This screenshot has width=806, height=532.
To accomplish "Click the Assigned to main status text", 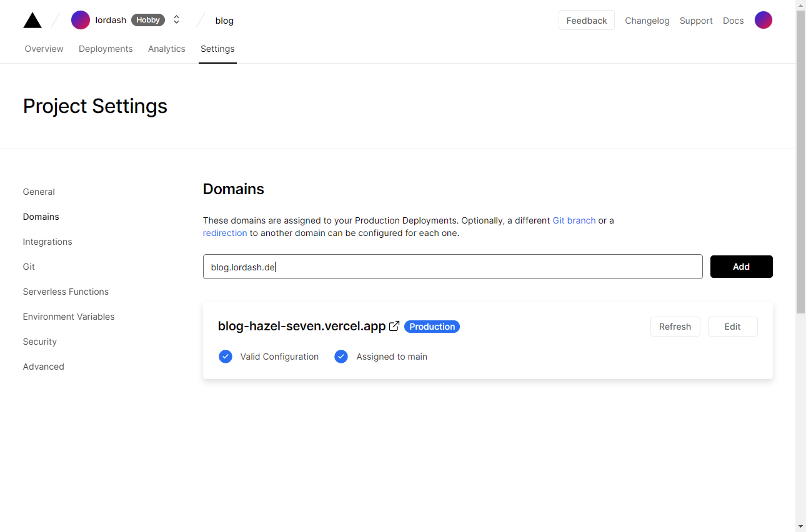I will click(x=392, y=357).
